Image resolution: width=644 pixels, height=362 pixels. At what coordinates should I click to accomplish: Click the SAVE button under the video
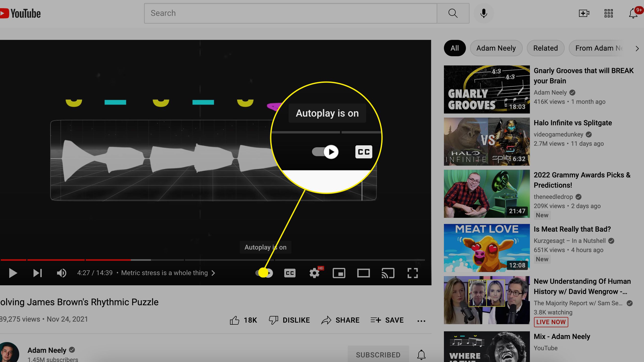(x=387, y=320)
